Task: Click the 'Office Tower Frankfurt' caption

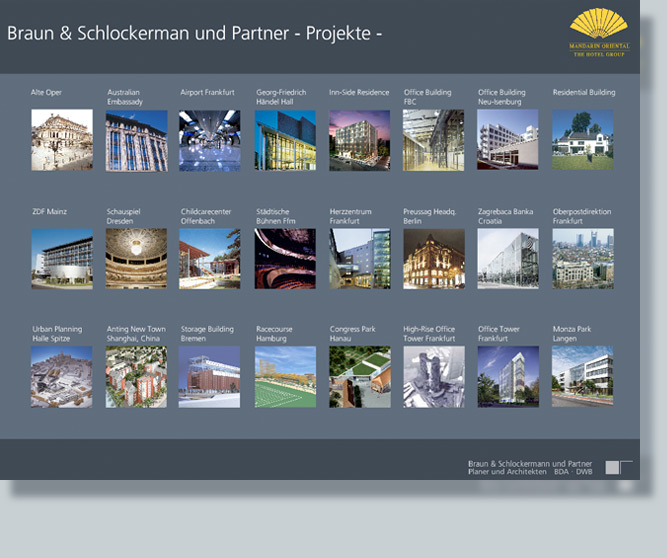Action: 499,333
